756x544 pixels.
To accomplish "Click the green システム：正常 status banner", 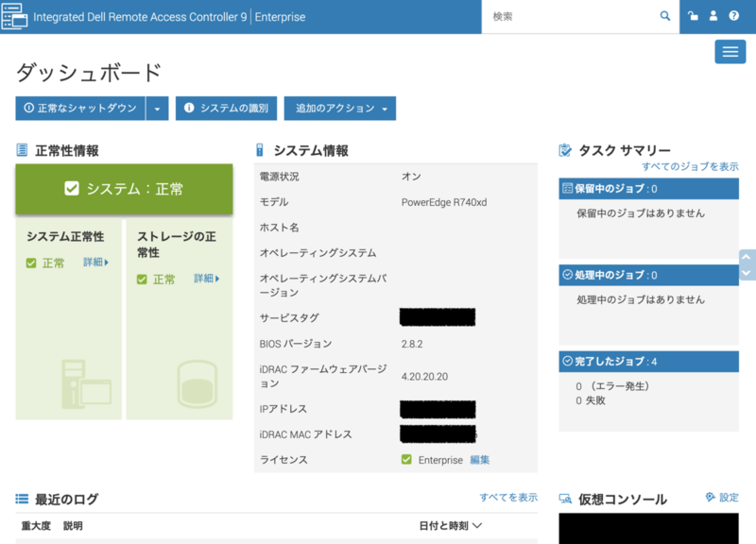I will pyautogui.click(x=124, y=189).
